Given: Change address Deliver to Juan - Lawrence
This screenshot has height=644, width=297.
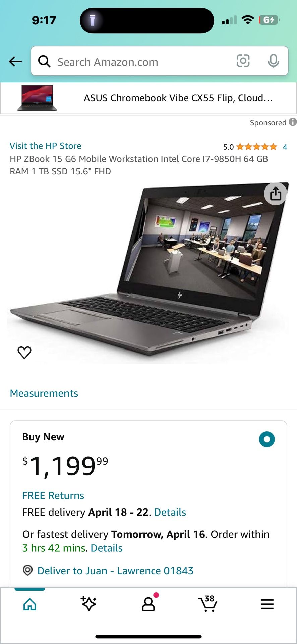Looking at the screenshot, I should tap(115, 571).
